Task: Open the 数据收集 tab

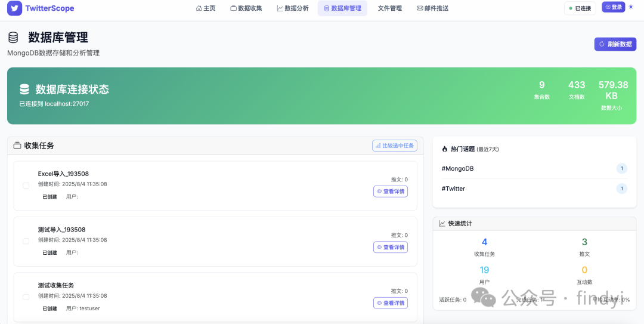Action: click(246, 8)
